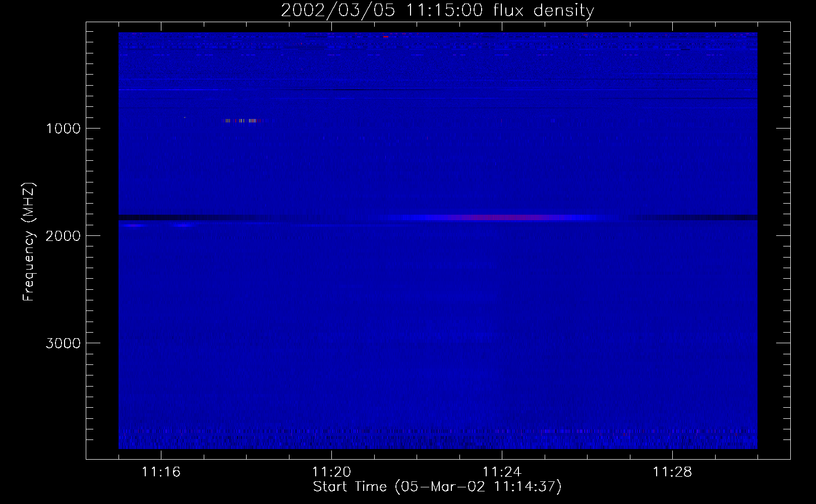This screenshot has height=504, width=816.
Task: Click the small red mark at the spectrogram's top edge
Action: 386,36
